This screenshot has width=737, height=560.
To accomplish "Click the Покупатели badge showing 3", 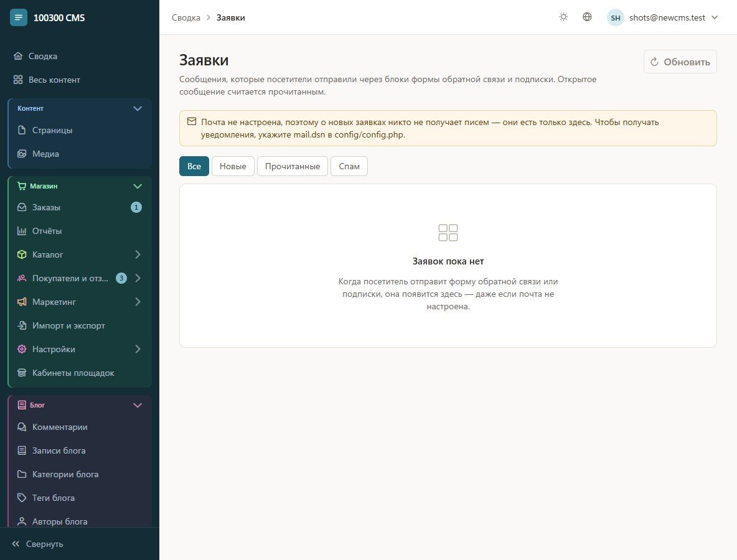I will click(x=121, y=278).
